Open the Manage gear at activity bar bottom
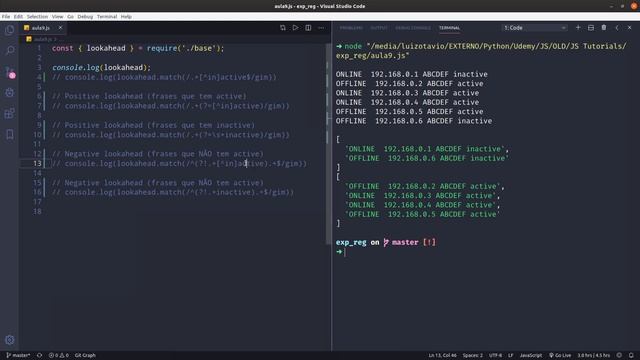 coord(9,340)
